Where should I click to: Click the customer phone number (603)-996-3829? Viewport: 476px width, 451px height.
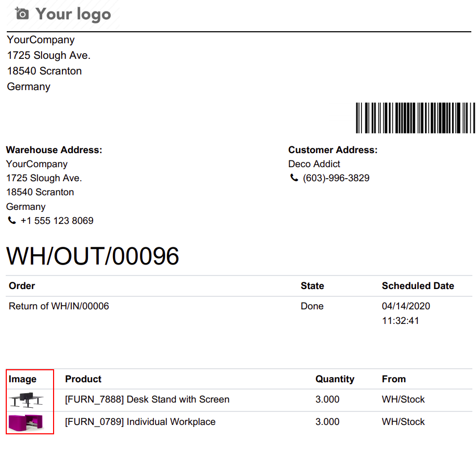coord(336,178)
